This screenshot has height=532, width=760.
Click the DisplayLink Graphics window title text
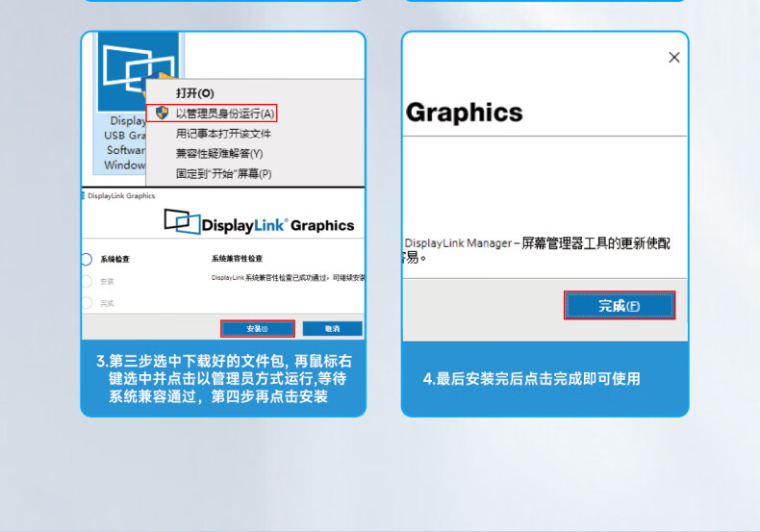click(121, 195)
